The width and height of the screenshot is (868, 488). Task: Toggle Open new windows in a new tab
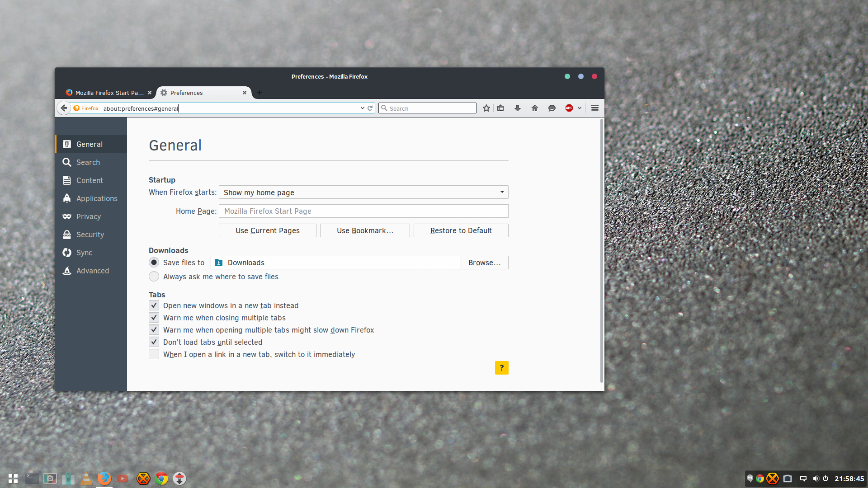coord(154,305)
